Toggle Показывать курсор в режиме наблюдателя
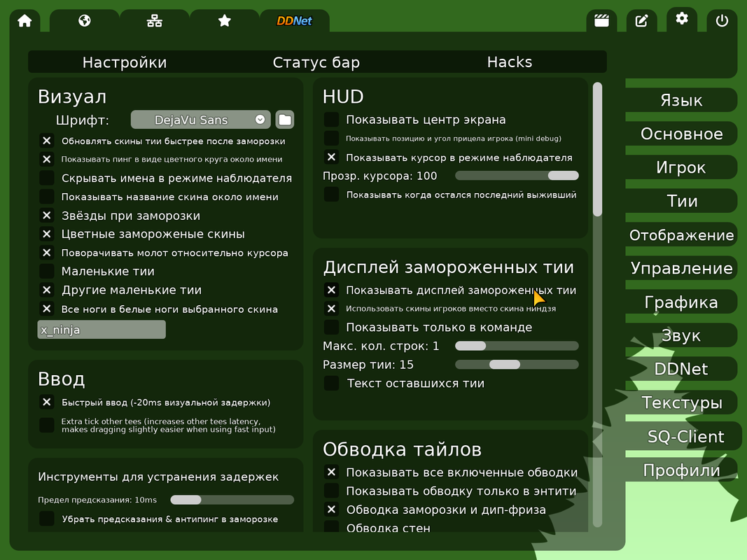 [332, 157]
